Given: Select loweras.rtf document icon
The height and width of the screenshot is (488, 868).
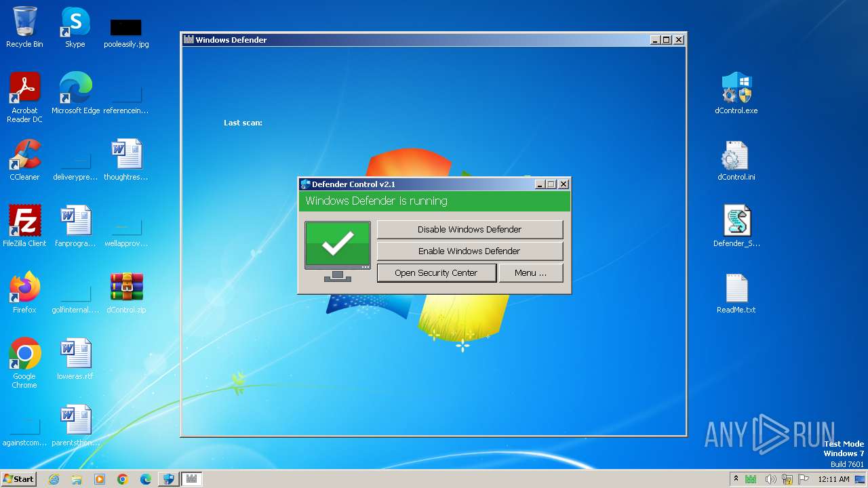Looking at the screenshot, I should tap(75, 359).
